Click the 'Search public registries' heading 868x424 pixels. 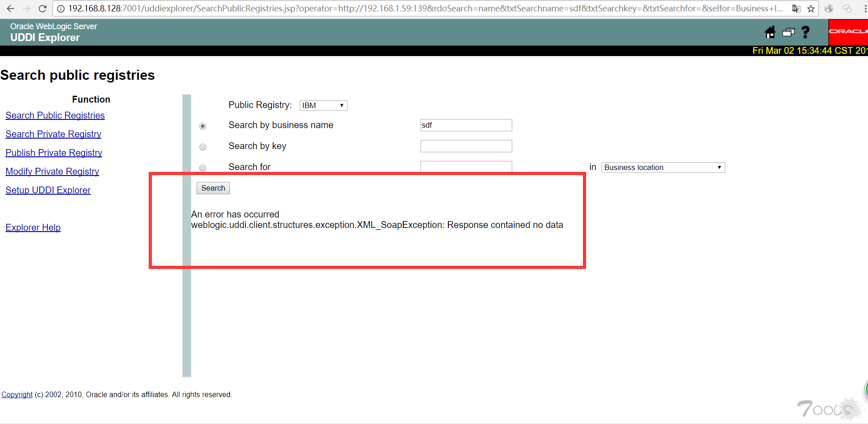pyautogui.click(x=78, y=75)
